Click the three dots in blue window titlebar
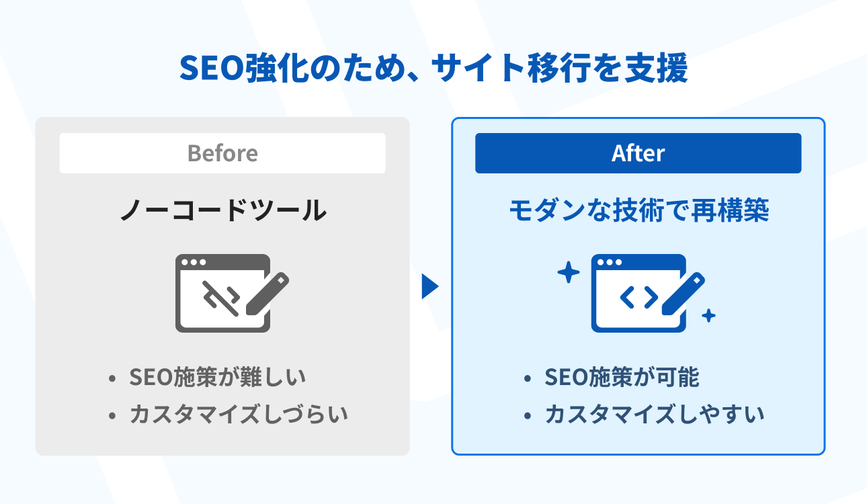867x504 pixels. 610,262
